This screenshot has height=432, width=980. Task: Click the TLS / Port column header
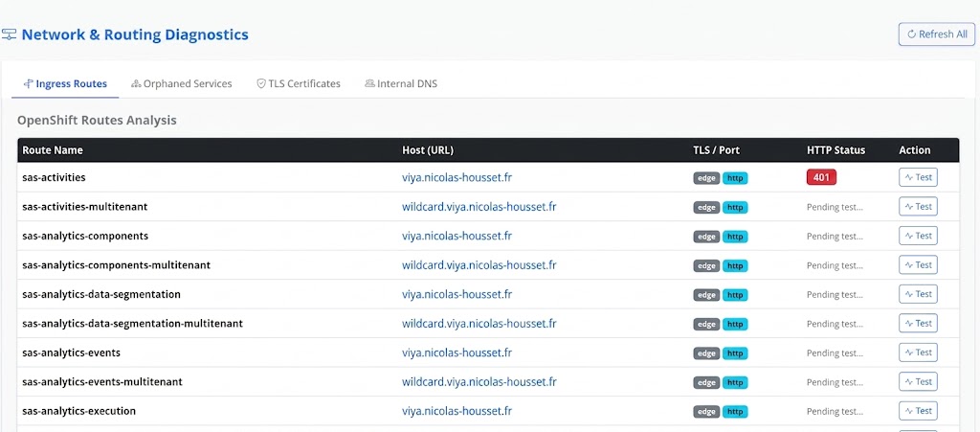[716, 150]
